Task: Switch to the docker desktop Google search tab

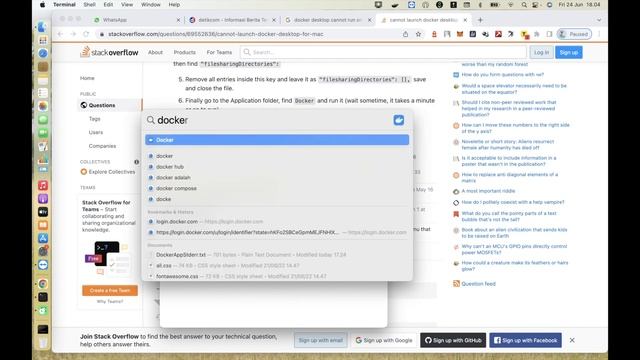Action: [x=328, y=20]
